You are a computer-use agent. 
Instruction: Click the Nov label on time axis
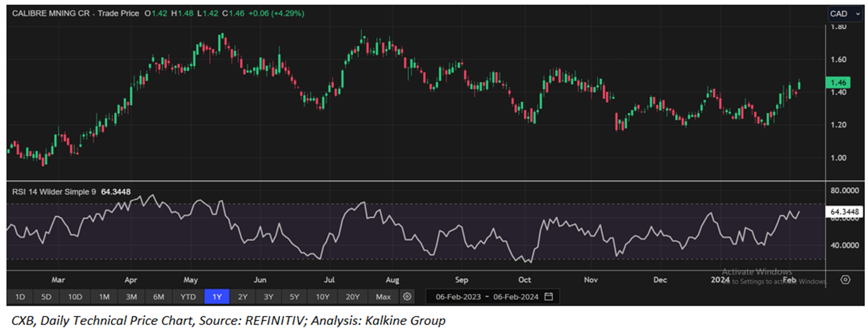pyautogui.click(x=591, y=279)
